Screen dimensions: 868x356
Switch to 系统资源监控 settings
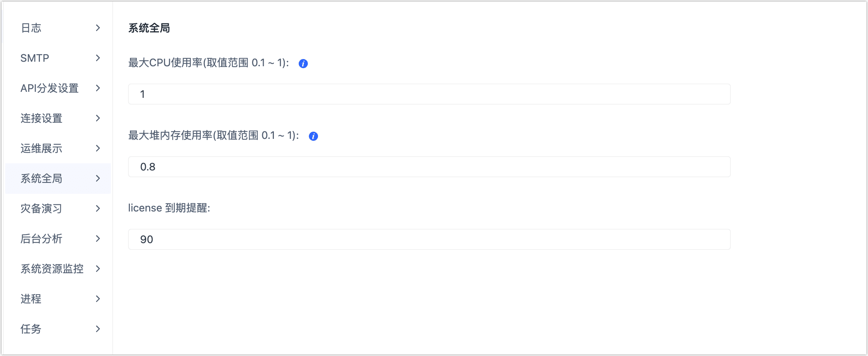pyautogui.click(x=52, y=269)
